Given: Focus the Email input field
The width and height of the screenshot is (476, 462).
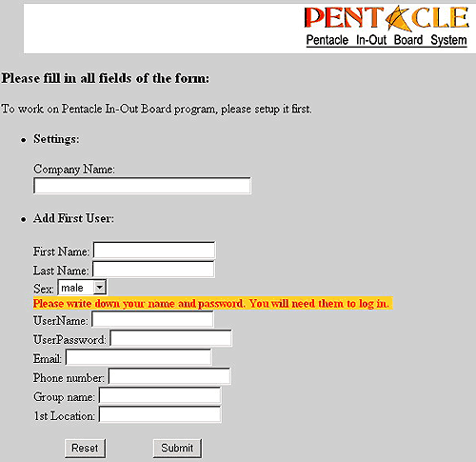Looking at the screenshot, I should point(138,357).
